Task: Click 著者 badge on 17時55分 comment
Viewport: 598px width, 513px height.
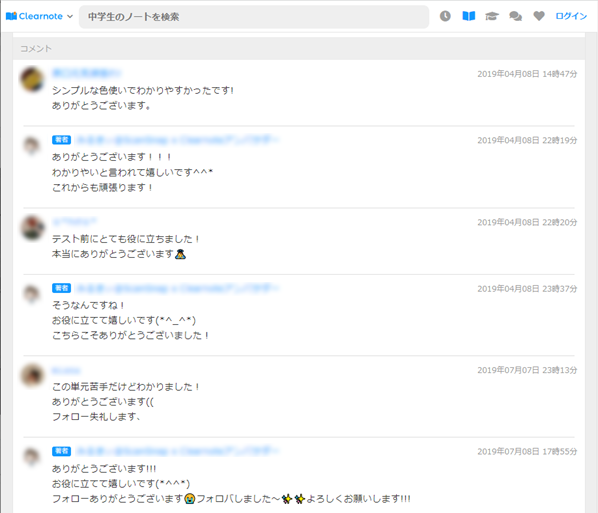Action: (61, 451)
